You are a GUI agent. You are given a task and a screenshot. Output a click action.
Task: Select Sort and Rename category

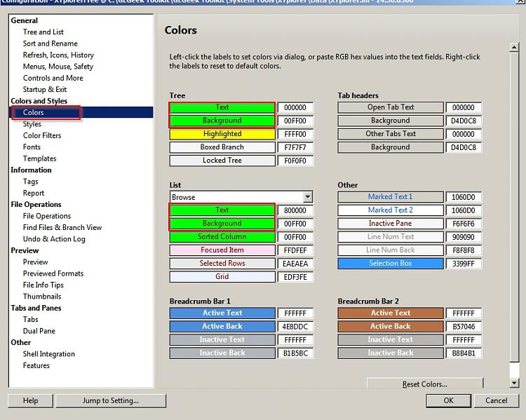(50, 43)
